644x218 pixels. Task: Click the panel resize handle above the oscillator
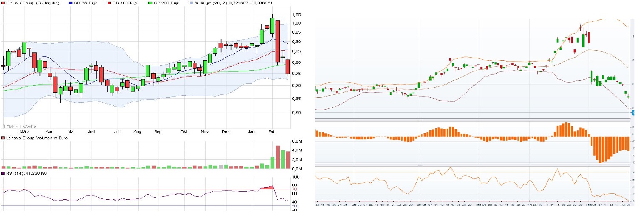coord(420,165)
